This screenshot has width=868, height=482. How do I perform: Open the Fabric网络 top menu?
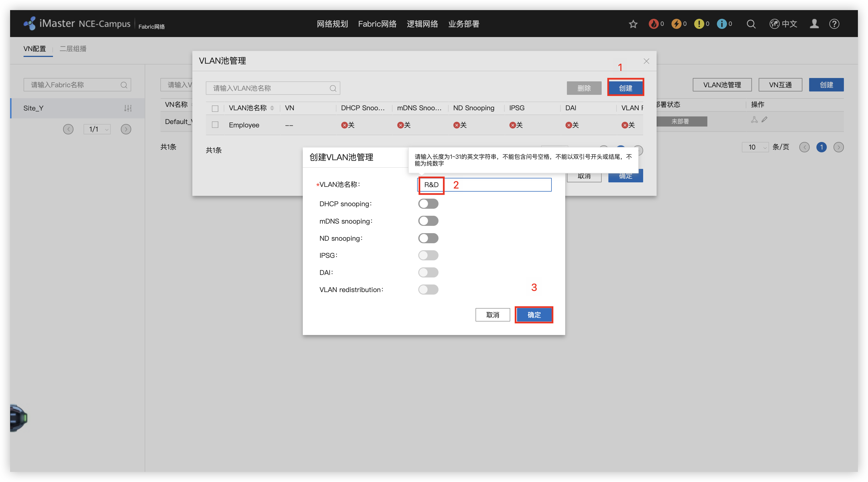(377, 24)
